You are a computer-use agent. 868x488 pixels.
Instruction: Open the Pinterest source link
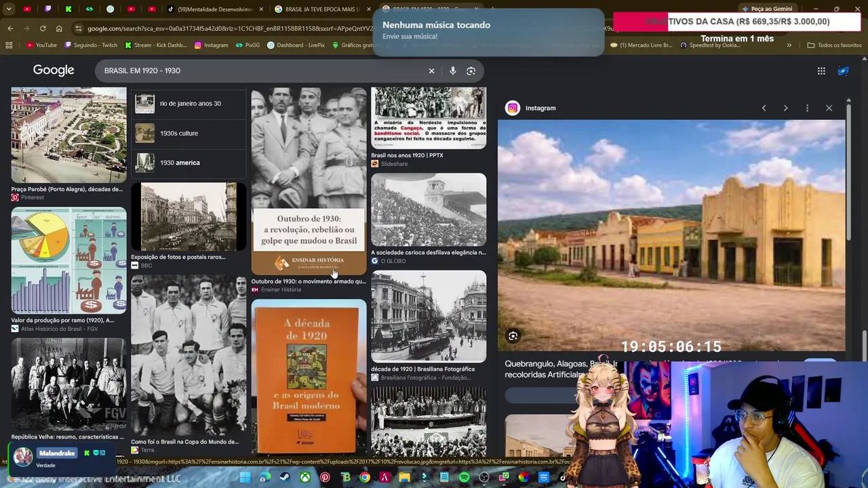coord(28,198)
